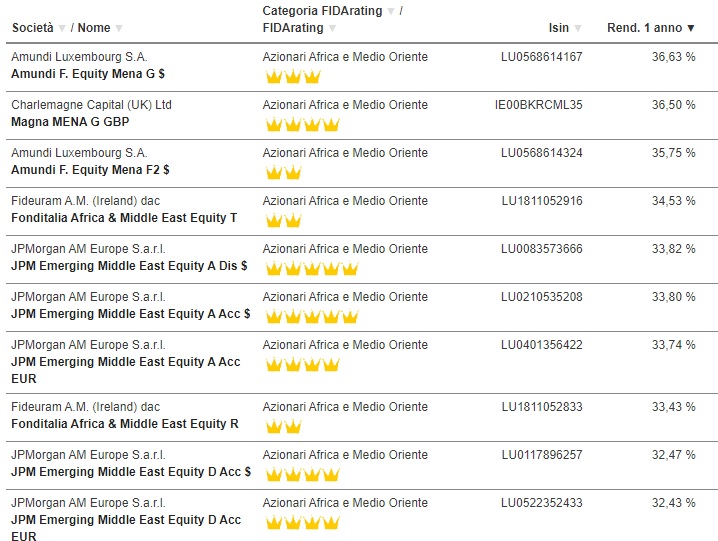Click category text in Magna MENA G GBP row
Screen dimensions: 718x541
[x=345, y=105]
